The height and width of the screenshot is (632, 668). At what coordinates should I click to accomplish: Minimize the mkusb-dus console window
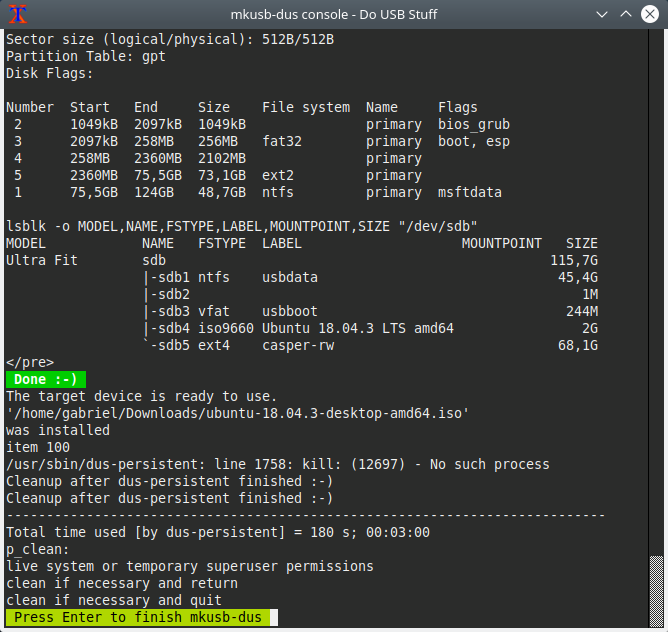[602, 14]
